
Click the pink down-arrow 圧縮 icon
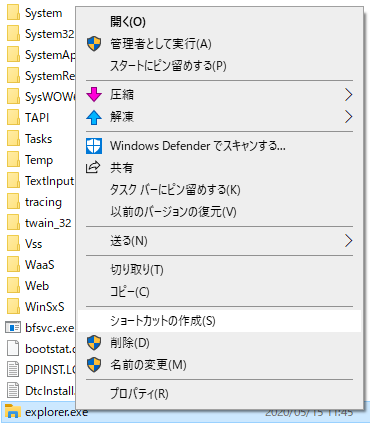pos(94,95)
